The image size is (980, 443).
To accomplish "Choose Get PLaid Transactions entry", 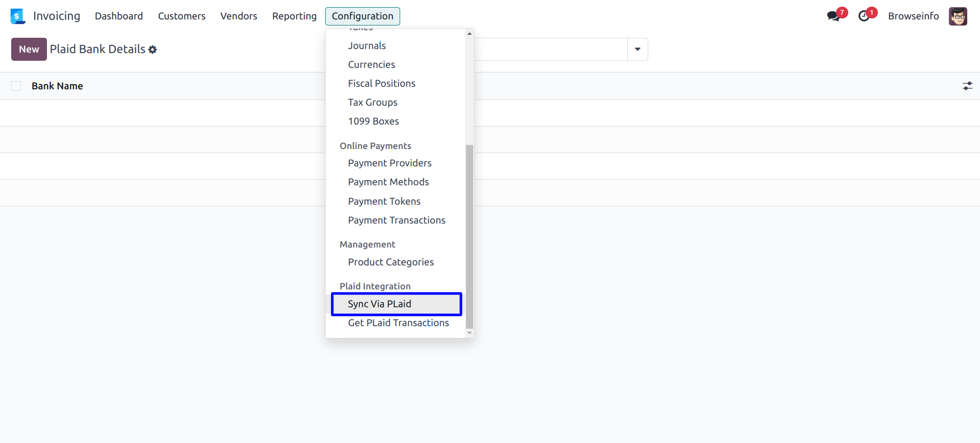I will coord(398,323).
